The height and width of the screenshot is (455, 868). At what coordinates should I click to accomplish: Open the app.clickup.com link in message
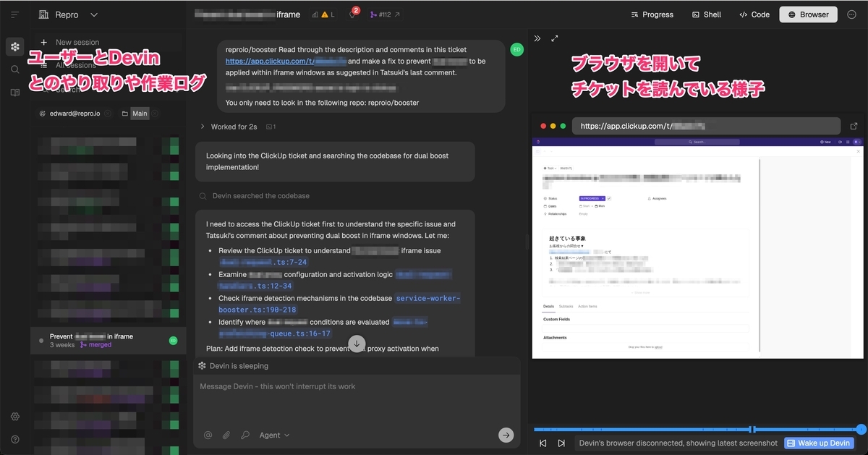point(286,61)
